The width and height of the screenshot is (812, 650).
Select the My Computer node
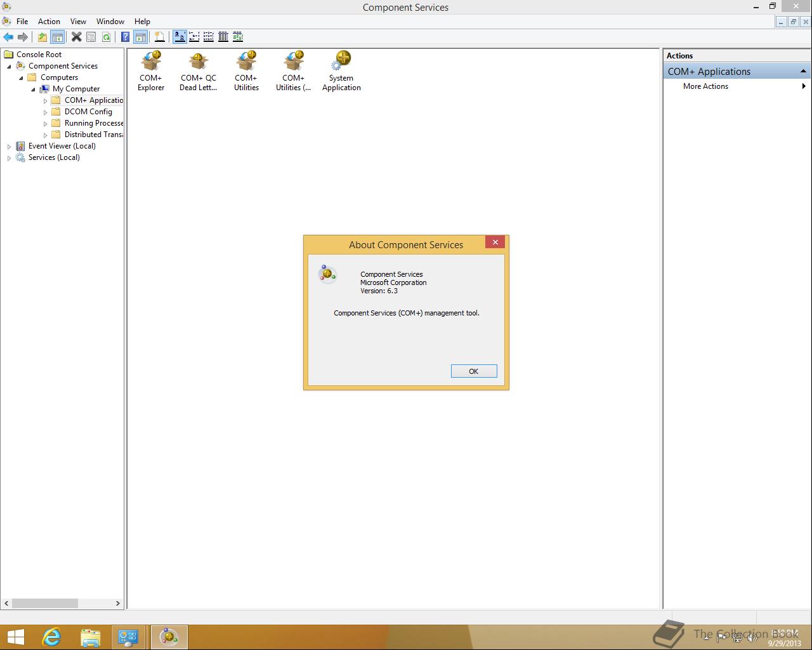tap(76, 89)
